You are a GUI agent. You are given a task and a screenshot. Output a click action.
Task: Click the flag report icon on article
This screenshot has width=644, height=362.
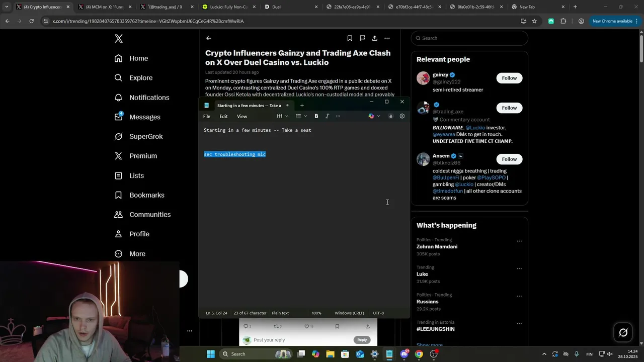coord(362,38)
